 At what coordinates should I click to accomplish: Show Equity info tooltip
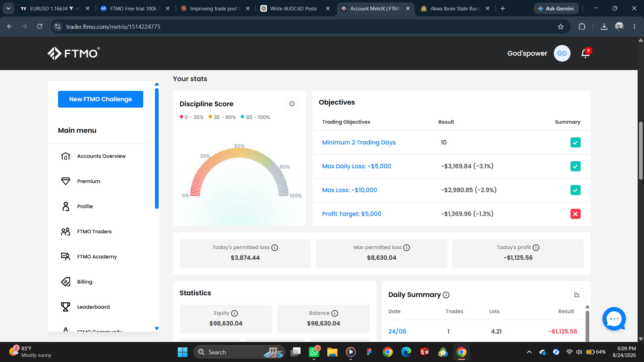pyautogui.click(x=234, y=313)
